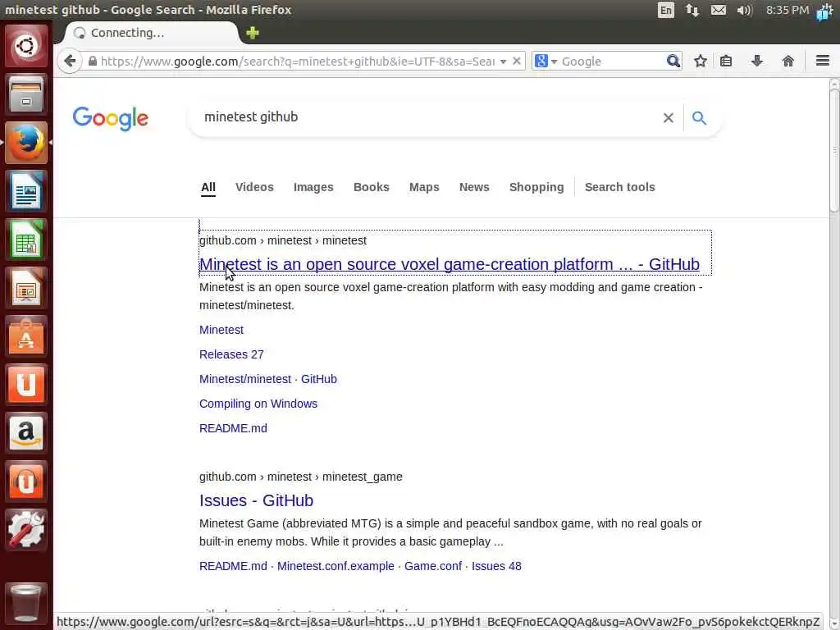Launch LibreOffice Writer from the launcher

click(25, 190)
